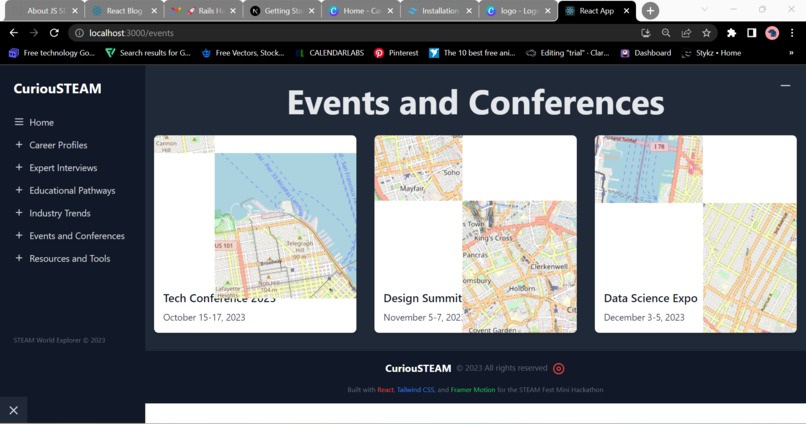The width and height of the screenshot is (806, 424).
Task: Open the Search results for G... bookmark
Action: point(148,53)
